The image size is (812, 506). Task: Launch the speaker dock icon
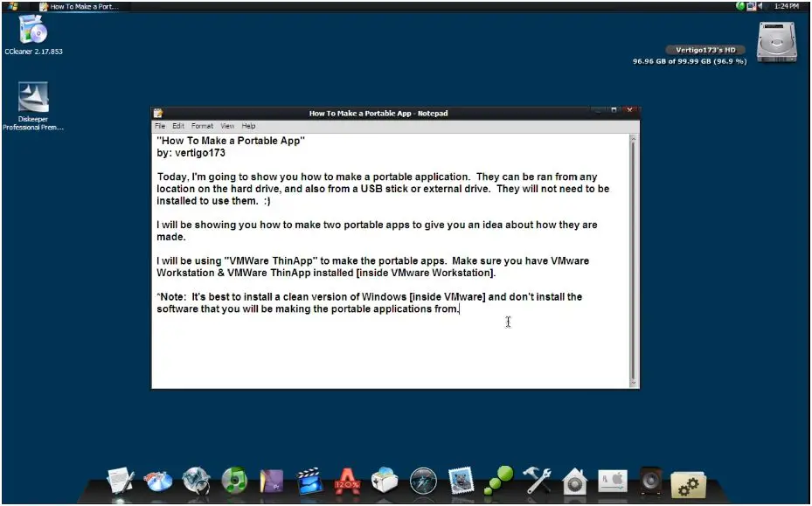(x=650, y=481)
